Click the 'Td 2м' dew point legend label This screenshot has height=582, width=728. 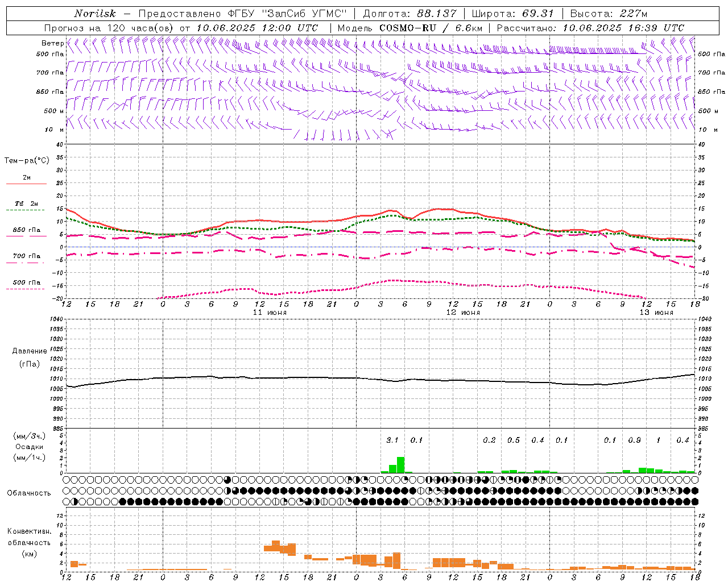[x=27, y=203]
